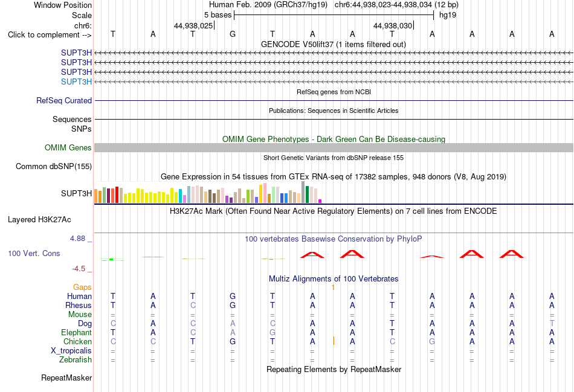Click the Sequences track label

tap(72, 120)
